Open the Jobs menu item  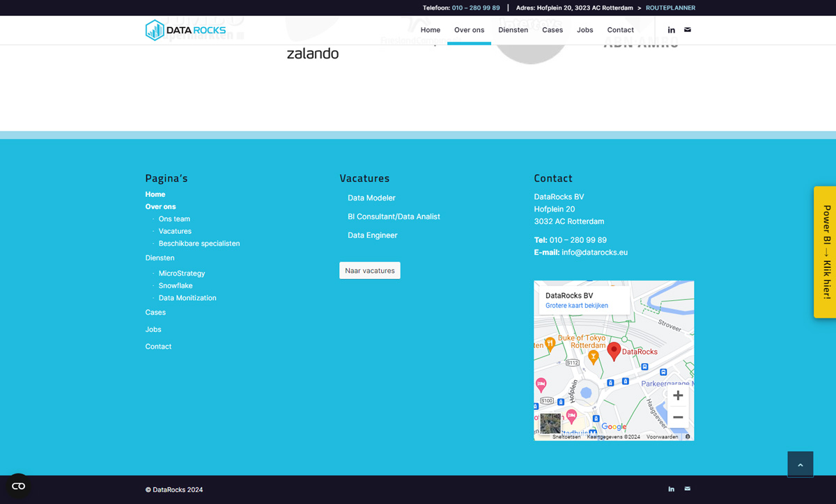(585, 30)
